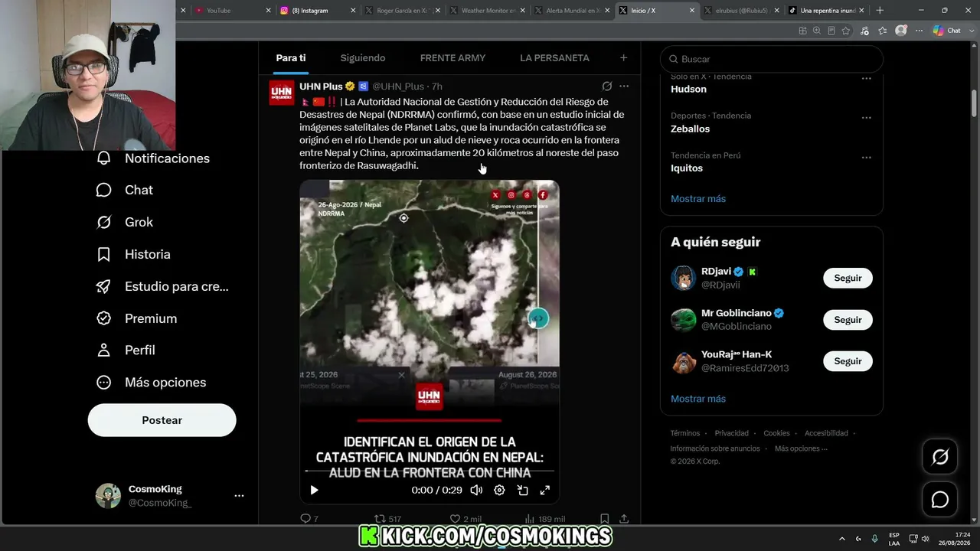Show hidden system tray icons

tap(842, 539)
